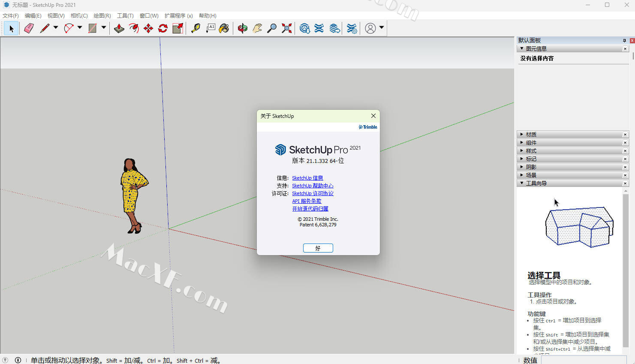The image size is (635, 364).
Task: Open the arc tool dropdown arrow
Action: pos(80,27)
